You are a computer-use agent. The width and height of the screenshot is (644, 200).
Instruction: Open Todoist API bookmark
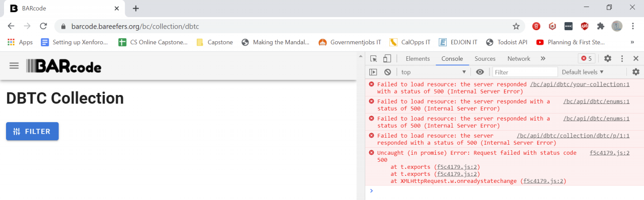pos(507,42)
